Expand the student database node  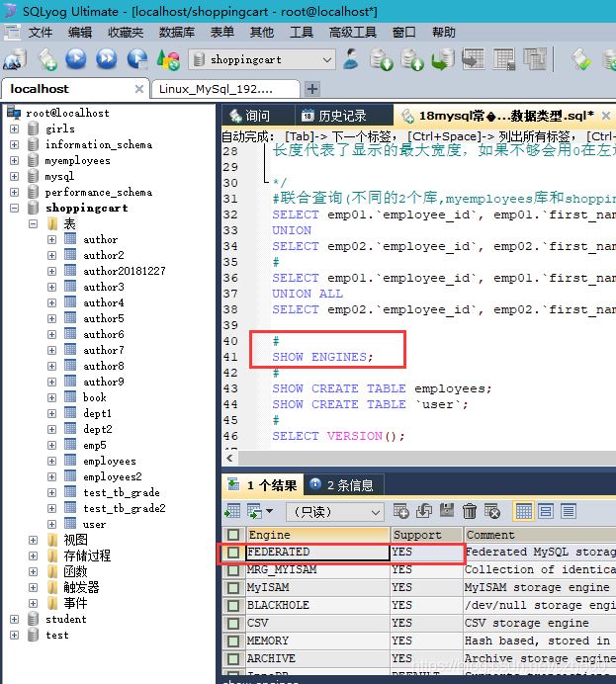(14, 619)
